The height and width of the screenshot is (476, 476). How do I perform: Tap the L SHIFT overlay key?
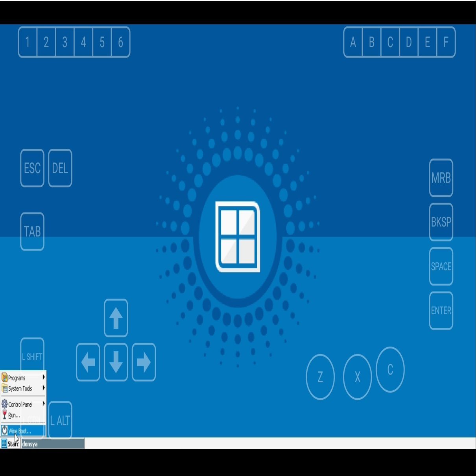[32, 356]
